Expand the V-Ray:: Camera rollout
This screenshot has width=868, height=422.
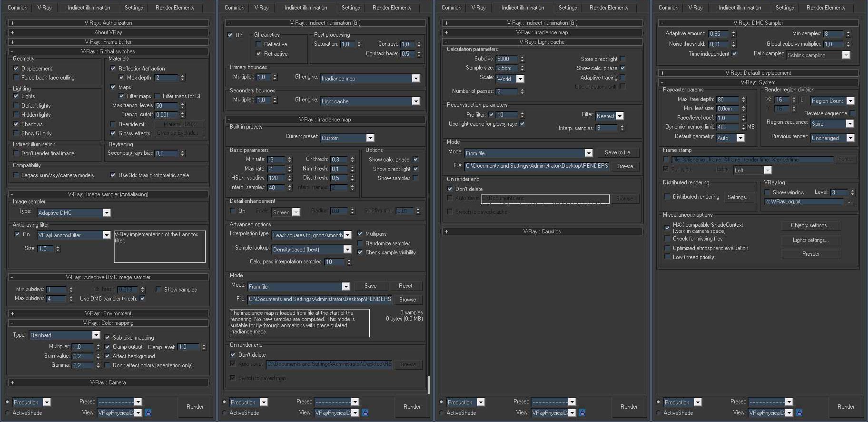[108, 382]
